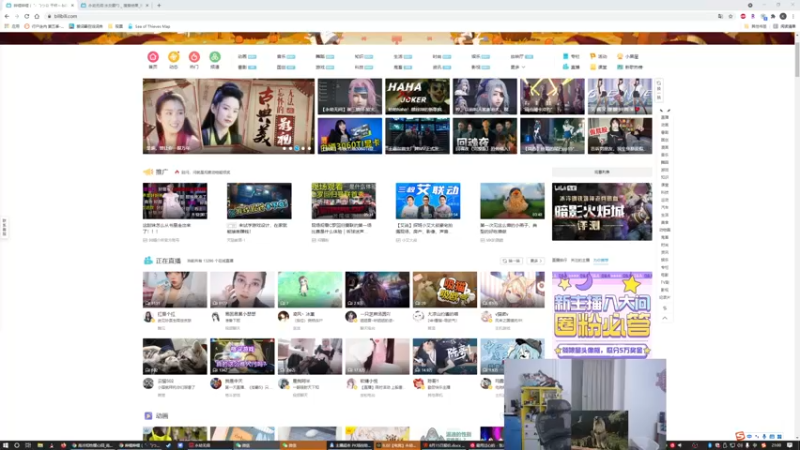This screenshot has height=450, width=800.
Task: Switch to 为你推荐 tab in live panel
Action: click(x=601, y=260)
